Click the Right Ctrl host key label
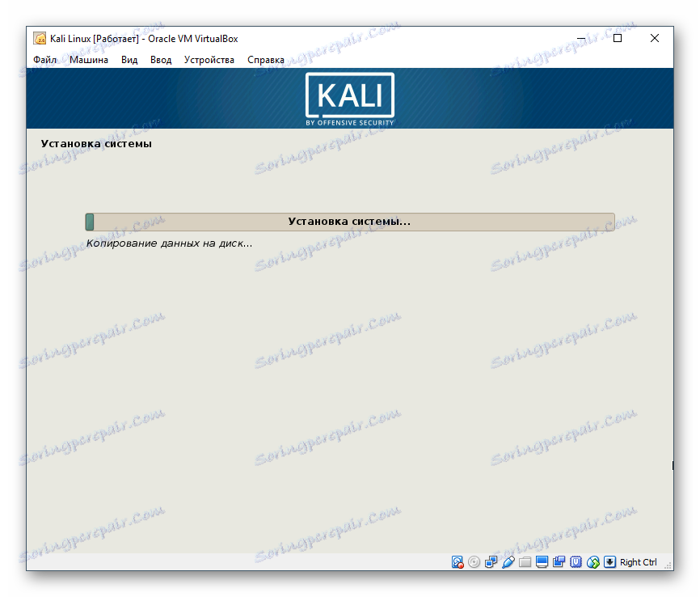The width and height of the screenshot is (700, 597). [639, 562]
